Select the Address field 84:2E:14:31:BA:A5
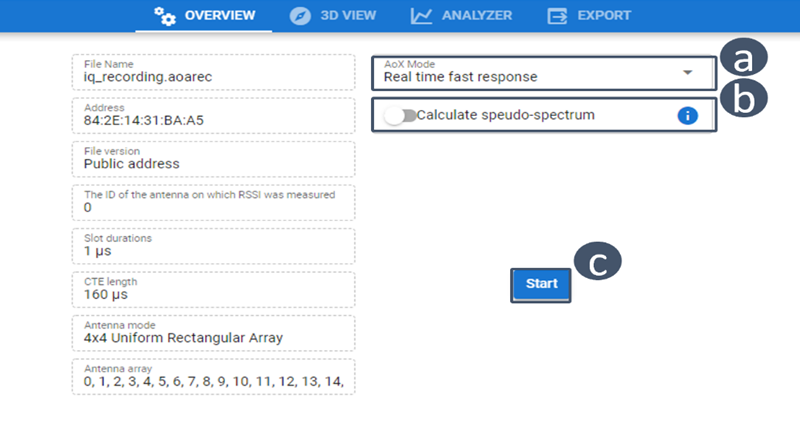 pyautogui.click(x=213, y=115)
